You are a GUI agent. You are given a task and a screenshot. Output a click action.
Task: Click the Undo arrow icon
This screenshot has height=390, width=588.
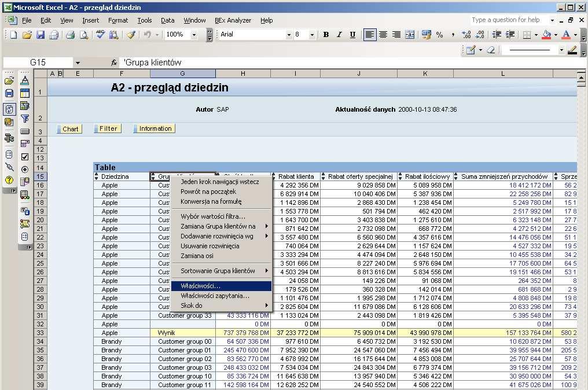click(148, 35)
